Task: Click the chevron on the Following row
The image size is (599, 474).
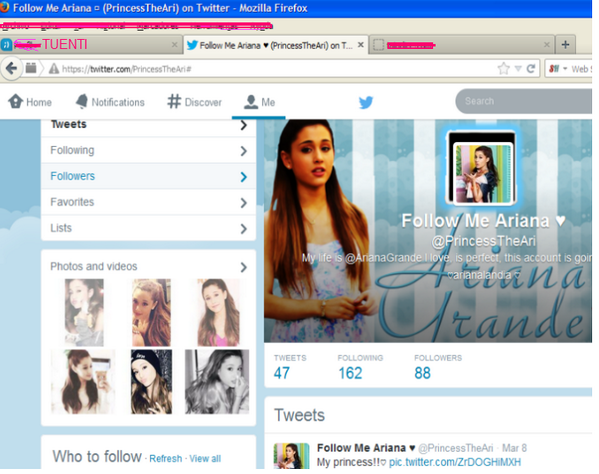Action: [x=244, y=151]
